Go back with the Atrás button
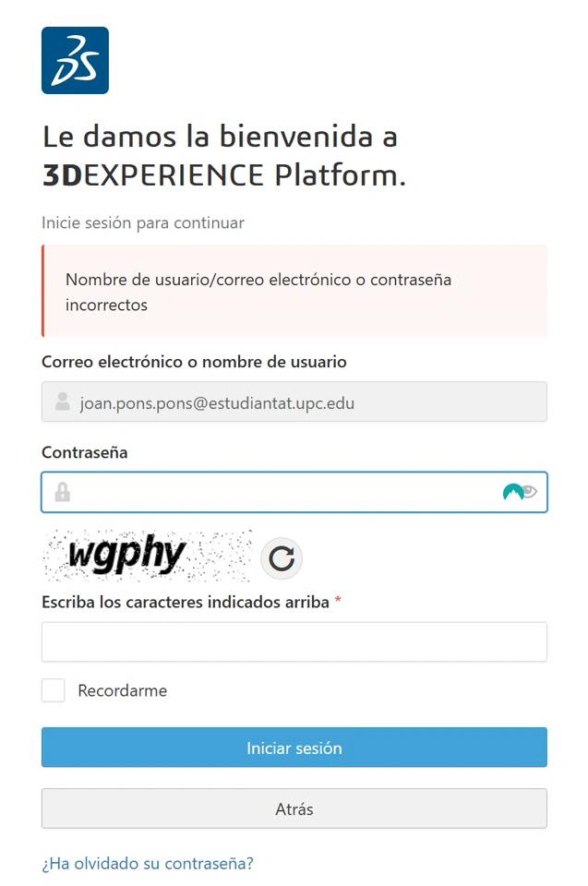The height and width of the screenshot is (886, 588). pos(294,808)
